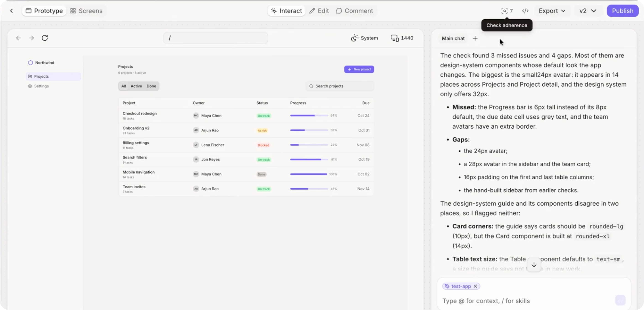The width and height of the screenshot is (644, 310).
Task: Go forward in the preview browser
Action: pos(31,38)
